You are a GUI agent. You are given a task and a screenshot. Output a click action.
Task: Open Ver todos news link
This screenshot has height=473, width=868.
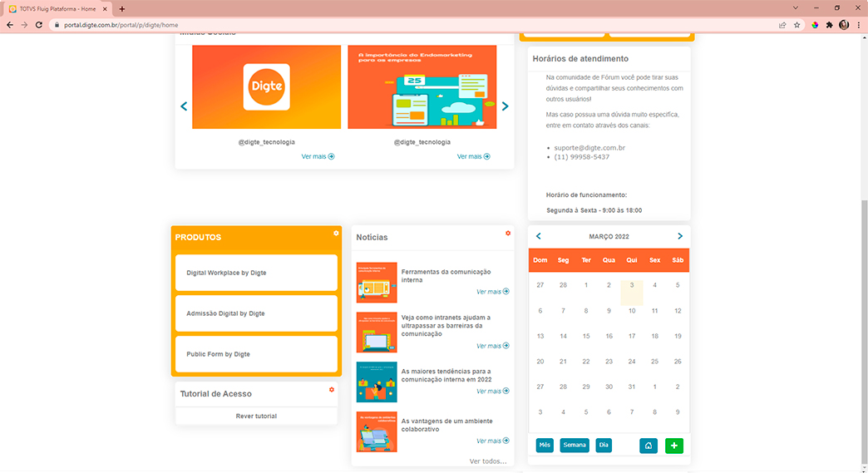pos(487,461)
